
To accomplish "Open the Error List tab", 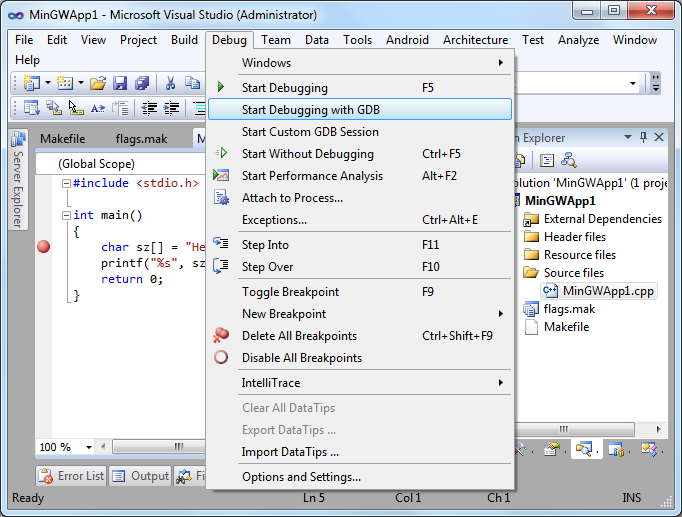I will pyautogui.click(x=71, y=476).
